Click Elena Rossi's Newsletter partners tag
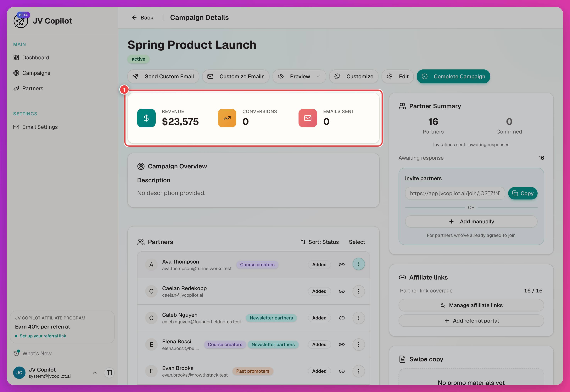 click(x=273, y=345)
